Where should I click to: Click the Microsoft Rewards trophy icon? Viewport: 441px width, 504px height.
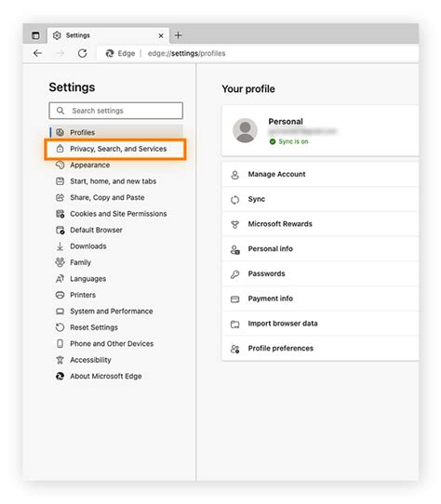click(235, 224)
